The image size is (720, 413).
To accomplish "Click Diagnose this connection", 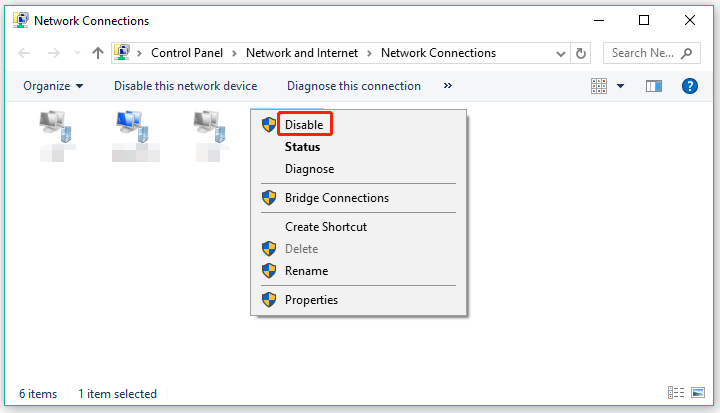I will tap(354, 86).
